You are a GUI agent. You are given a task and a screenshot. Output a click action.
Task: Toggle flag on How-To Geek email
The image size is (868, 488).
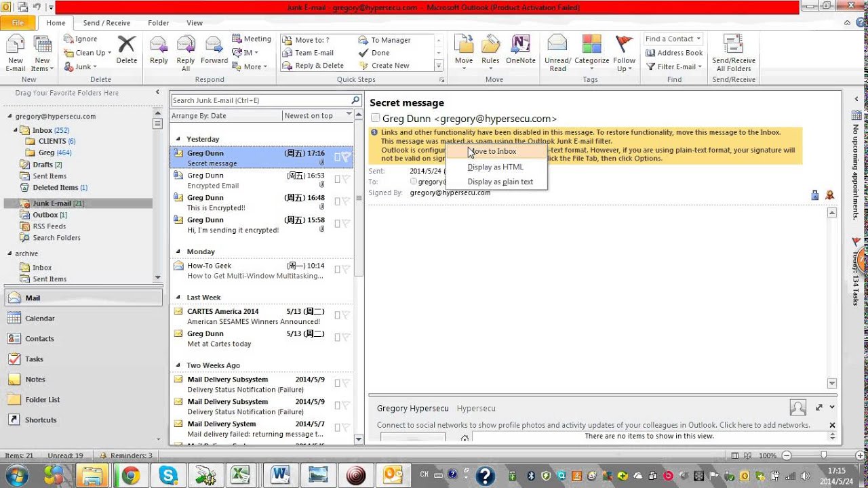(x=346, y=270)
